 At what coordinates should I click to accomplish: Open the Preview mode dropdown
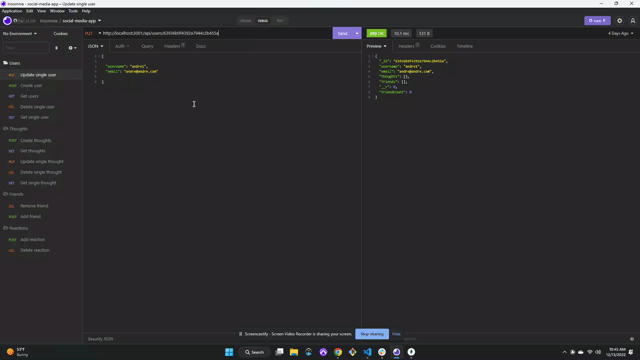[x=376, y=46]
